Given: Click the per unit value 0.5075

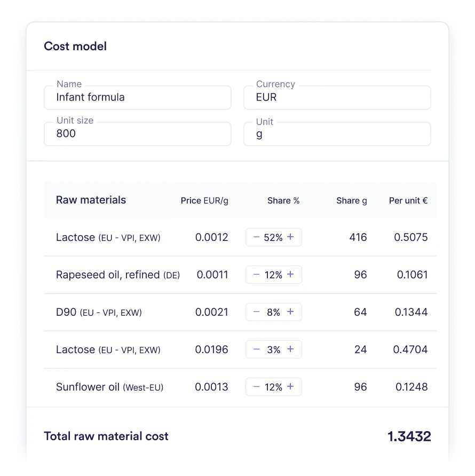Looking at the screenshot, I should click(411, 237).
